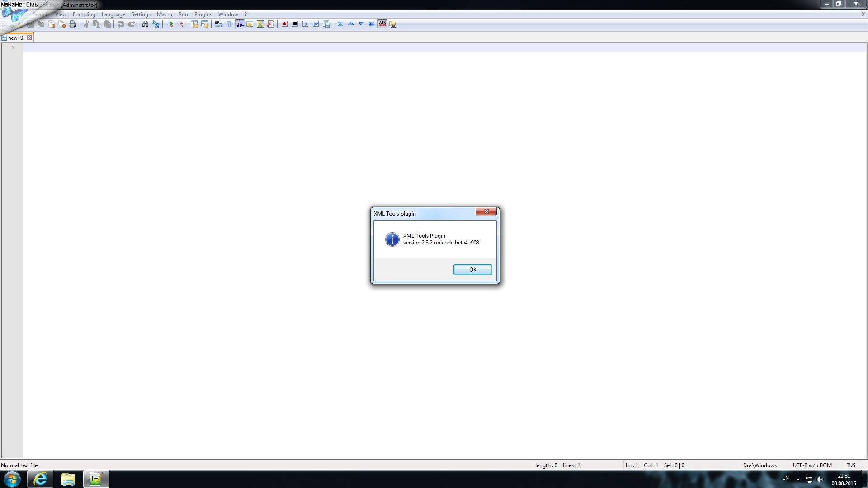Viewport: 868px width, 488px height.
Task: Click the EN language indicator in tray
Action: pos(785,478)
